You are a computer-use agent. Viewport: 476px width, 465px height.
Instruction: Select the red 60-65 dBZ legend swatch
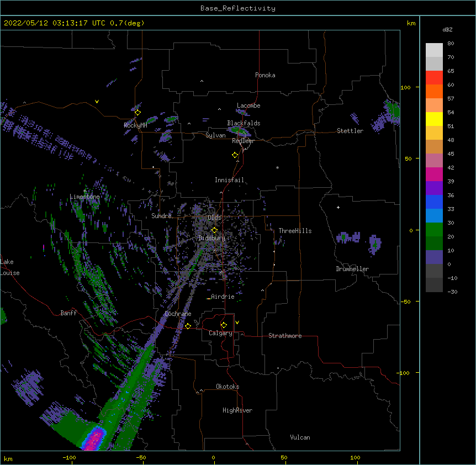click(434, 78)
